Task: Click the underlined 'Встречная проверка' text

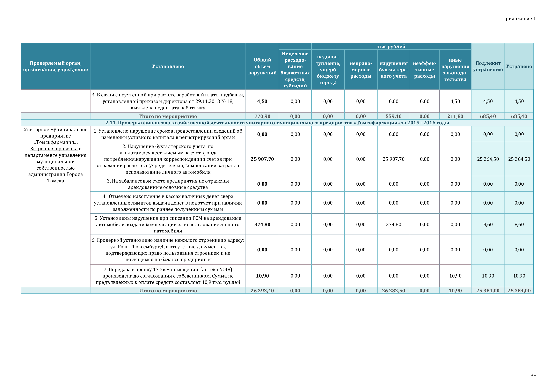Action: pos(54,149)
